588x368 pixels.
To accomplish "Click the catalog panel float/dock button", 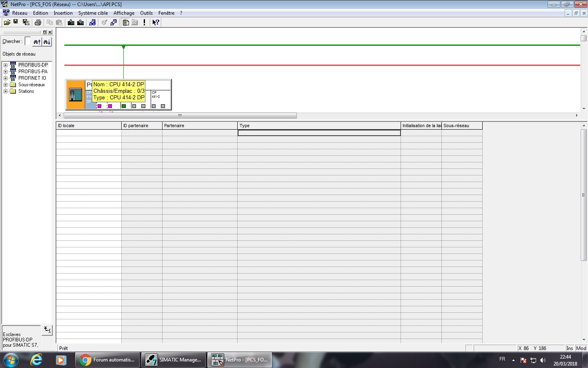I will (45, 32).
